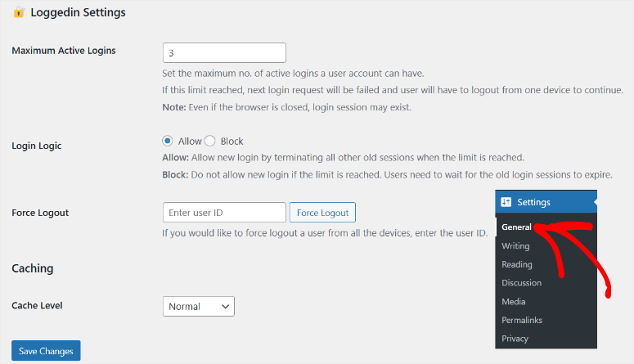Click the Block radio label text
The image size is (634, 364).
232,141
